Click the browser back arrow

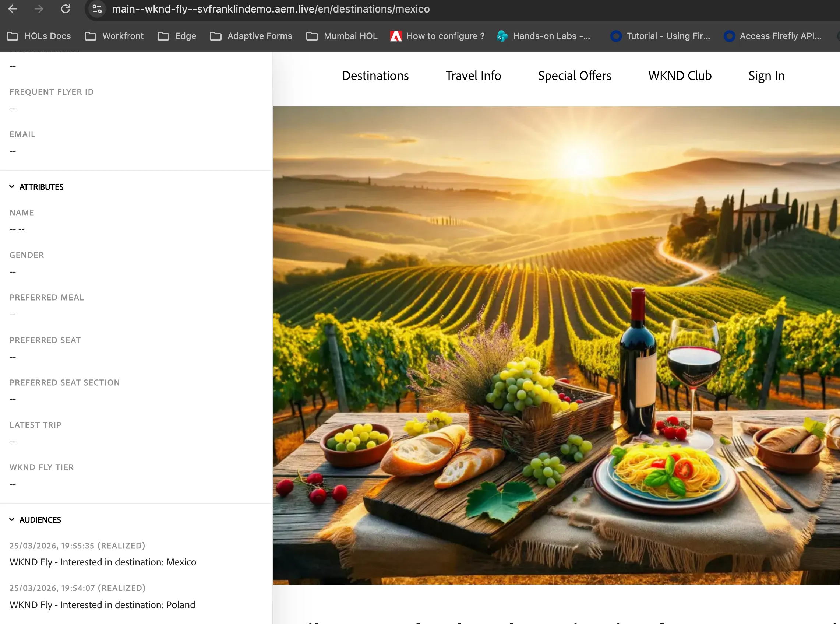(x=13, y=9)
